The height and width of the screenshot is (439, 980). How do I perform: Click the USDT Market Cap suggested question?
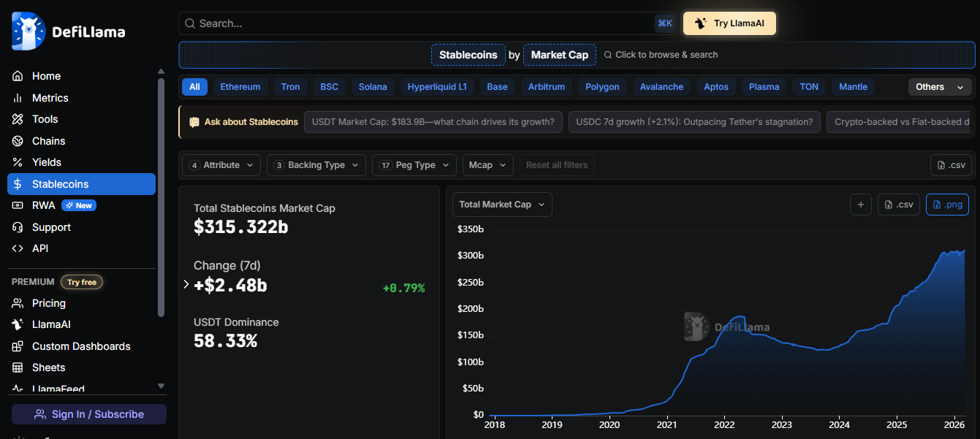click(433, 122)
